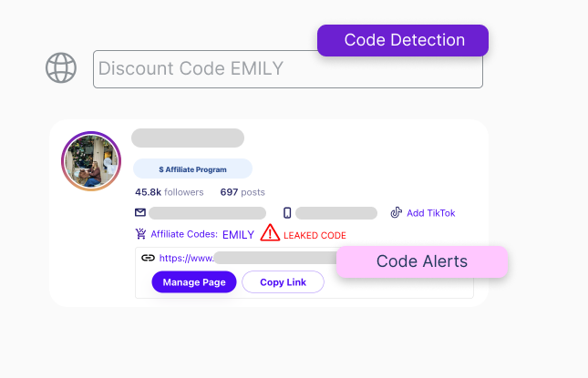Viewport: 588px width, 378px height.
Task: Click the Add TikTok link
Action: [430, 213]
